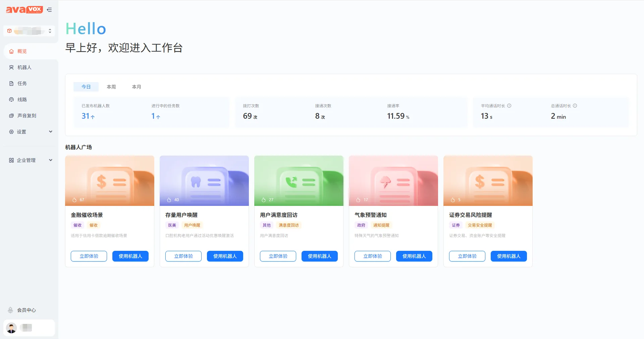Switch to the 本月 tab
644x339 pixels.
pos(137,87)
